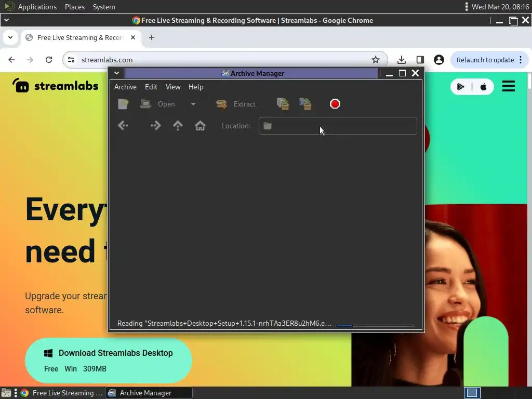This screenshot has width=532, height=399.
Task: Open the Archive menu
Action: tap(126, 87)
